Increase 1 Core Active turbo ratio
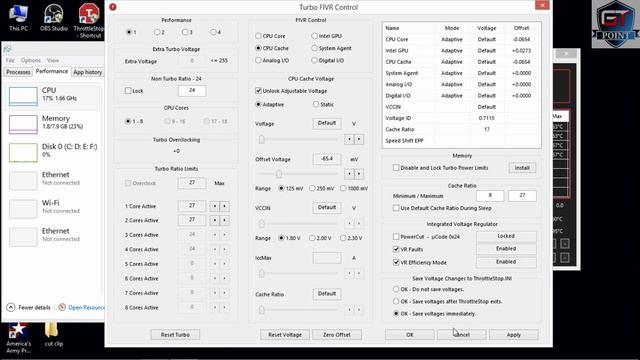Viewport: 640px width, 360px height. pos(224,206)
